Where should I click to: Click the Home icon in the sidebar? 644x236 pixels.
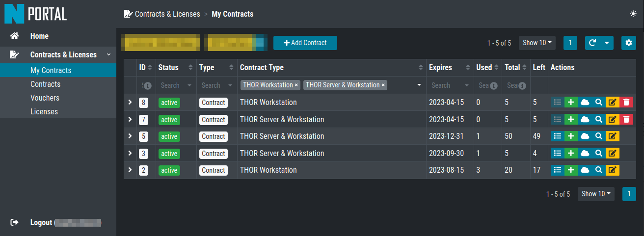(x=15, y=36)
